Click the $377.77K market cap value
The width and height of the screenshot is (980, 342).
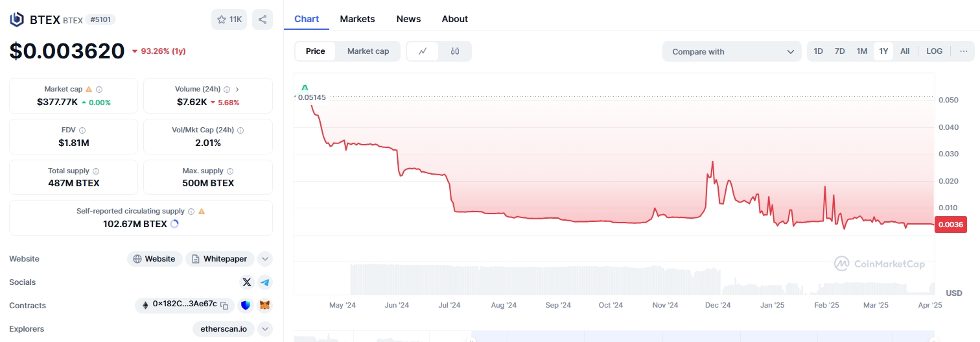(57, 102)
